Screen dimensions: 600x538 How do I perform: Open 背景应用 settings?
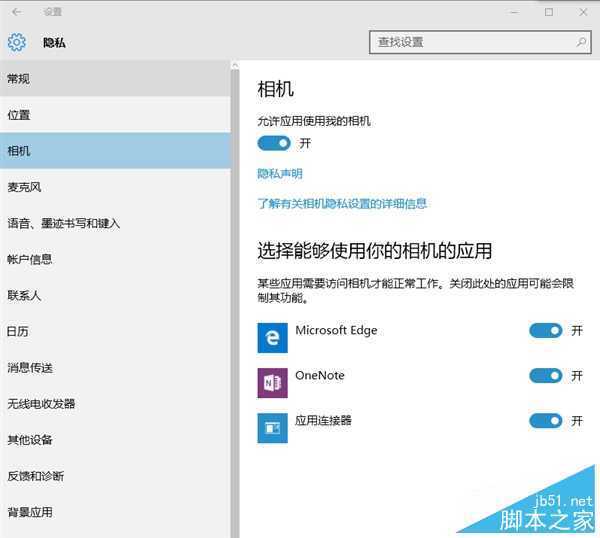(x=115, y=512)
